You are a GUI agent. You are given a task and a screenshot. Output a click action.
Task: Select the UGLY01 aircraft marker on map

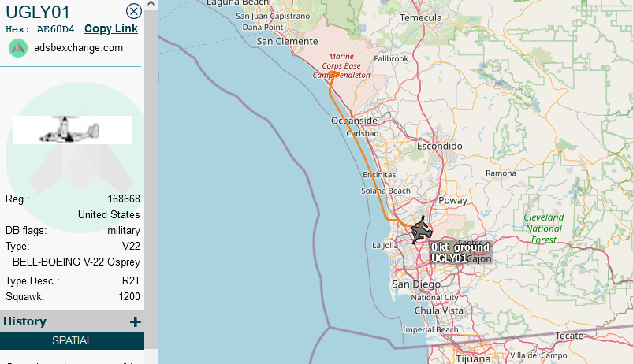click(x=421, y=230)
